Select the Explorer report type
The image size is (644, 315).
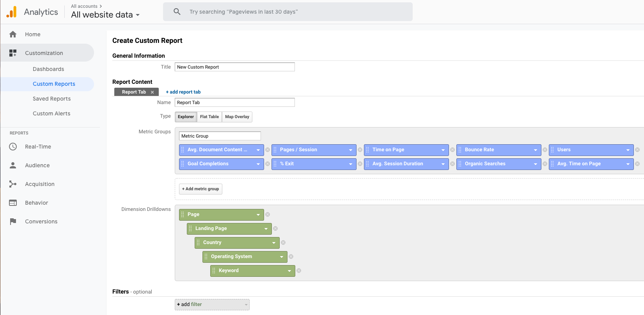click(x=186, y=117)
